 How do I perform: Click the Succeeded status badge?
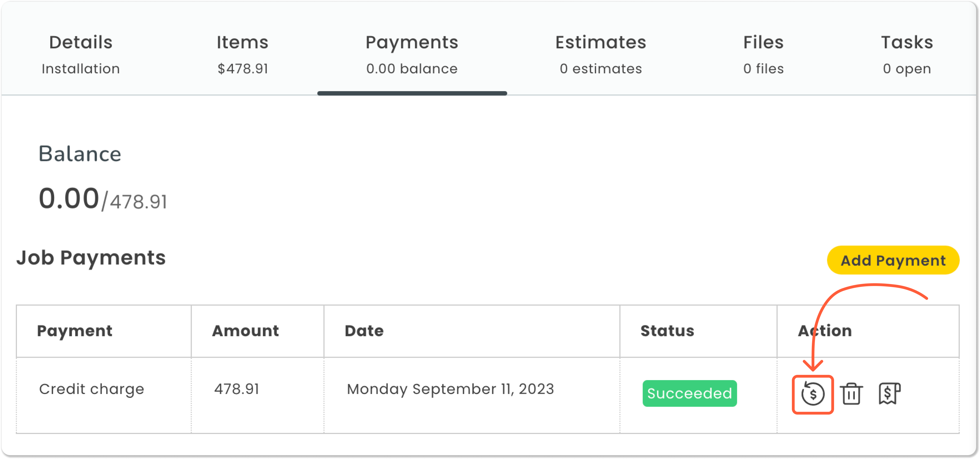click(x=689, y=393)
